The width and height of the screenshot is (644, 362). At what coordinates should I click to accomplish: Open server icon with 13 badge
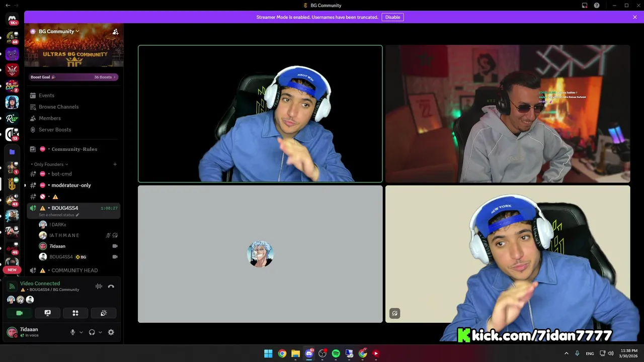(x=12, y=135)
